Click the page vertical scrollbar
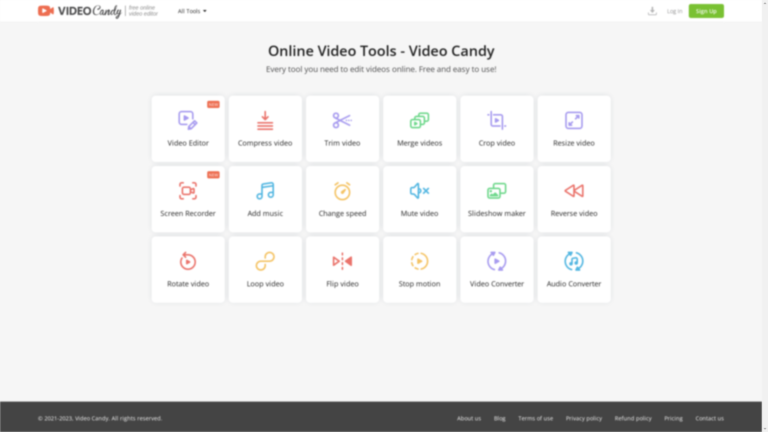This screenshot has height=432, width=768. click(765, 216)
